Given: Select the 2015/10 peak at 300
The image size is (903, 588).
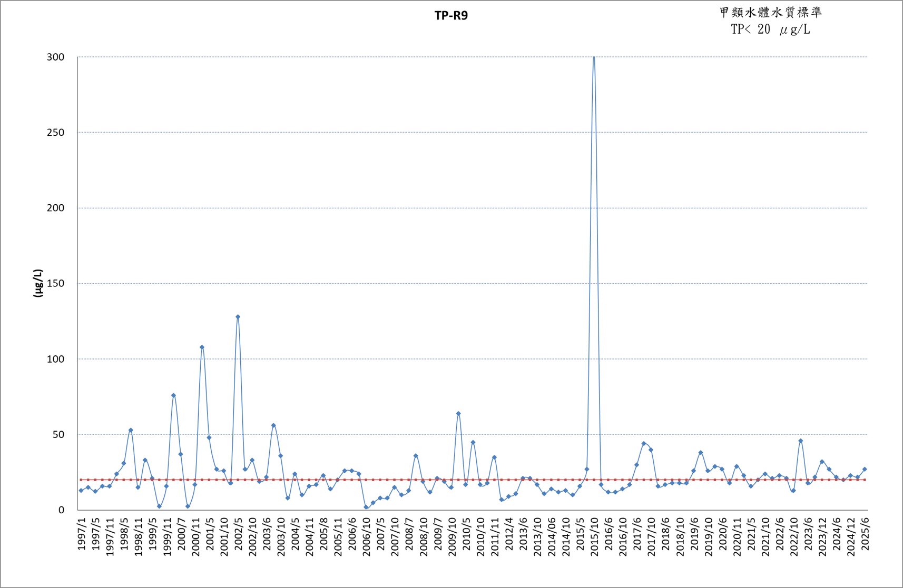Looking at the screenshot, I should (x=594, y=57).
